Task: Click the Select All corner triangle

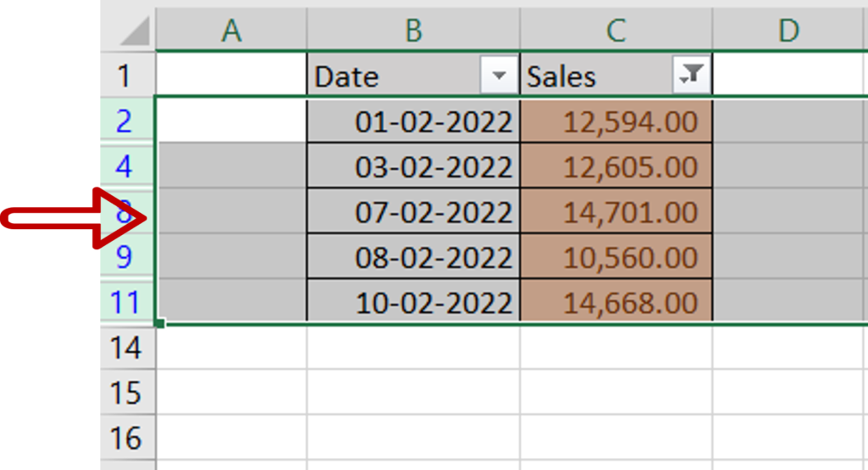Action: (135, 31)
